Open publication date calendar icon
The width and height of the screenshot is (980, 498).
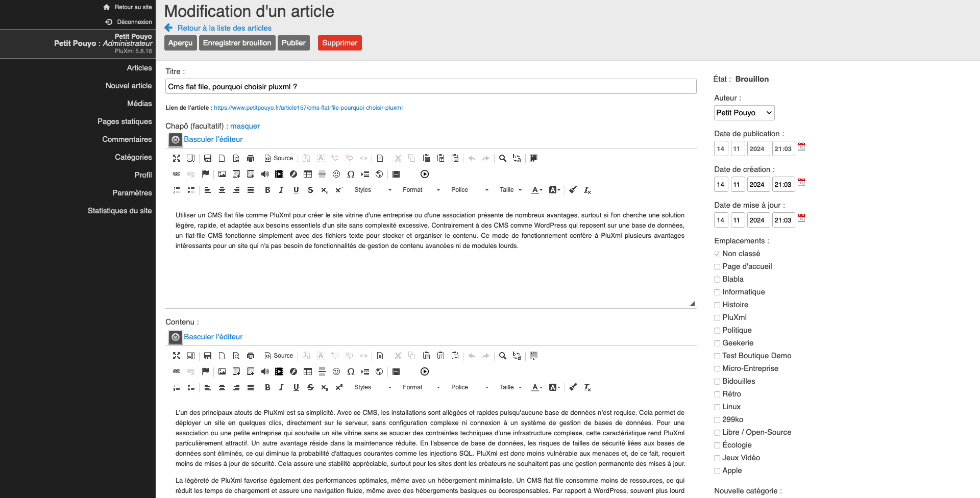pyautogui.click(x=801, y=146)
